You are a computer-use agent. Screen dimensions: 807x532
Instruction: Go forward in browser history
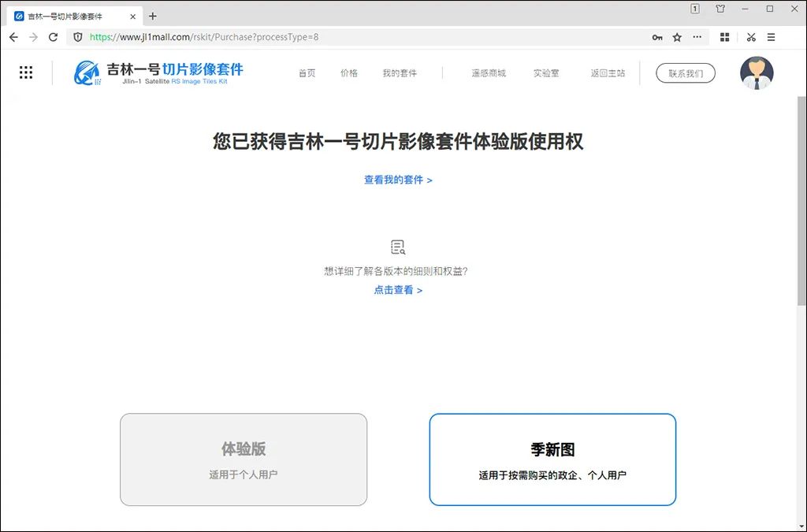tap(33, 37)
